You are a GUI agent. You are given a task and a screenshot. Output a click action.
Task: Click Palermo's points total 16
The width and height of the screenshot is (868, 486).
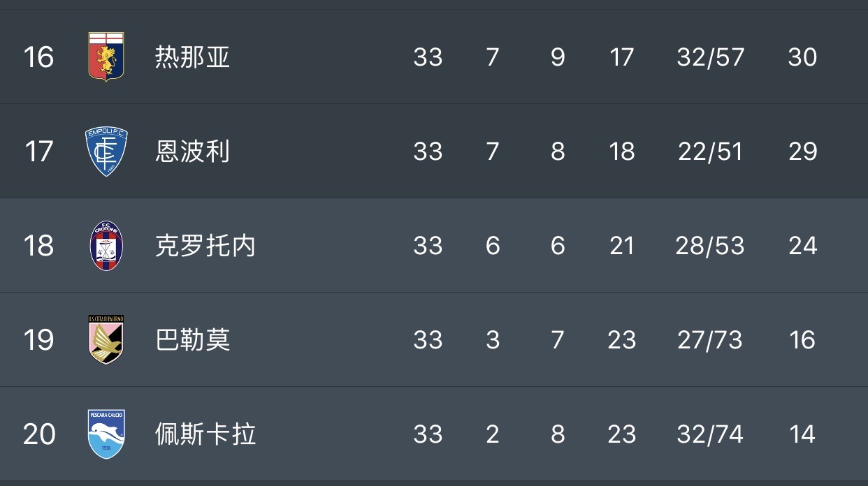pos(802,340)
